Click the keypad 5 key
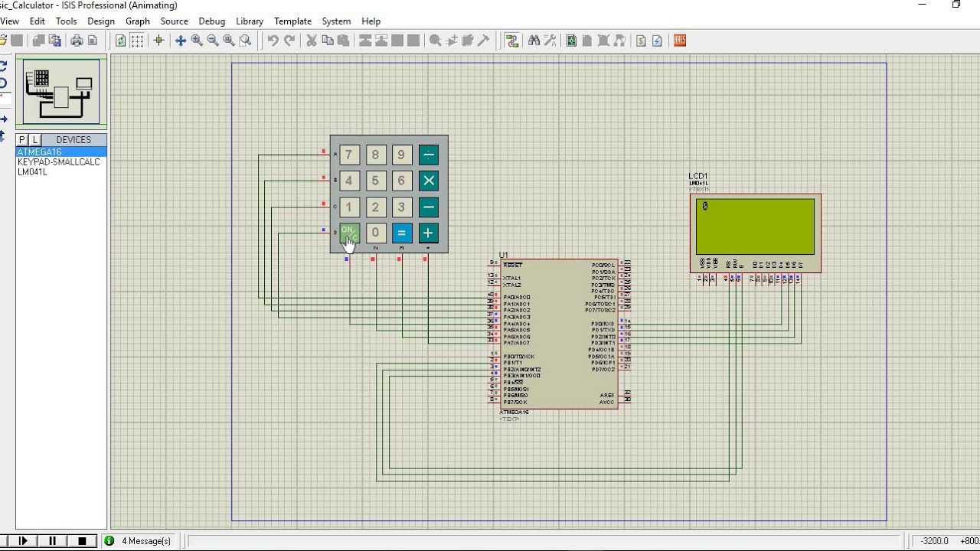 375,181
